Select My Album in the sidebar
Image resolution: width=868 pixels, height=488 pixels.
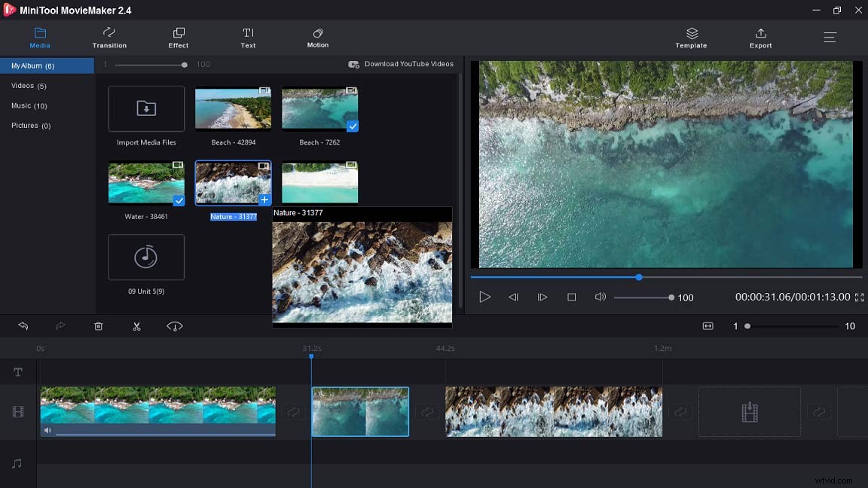[30, 66]
